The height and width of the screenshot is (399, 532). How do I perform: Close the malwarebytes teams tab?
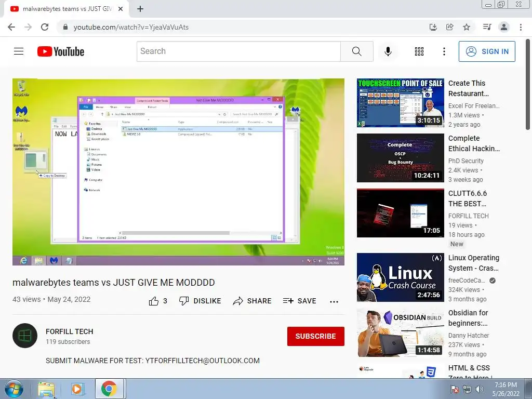121,9
